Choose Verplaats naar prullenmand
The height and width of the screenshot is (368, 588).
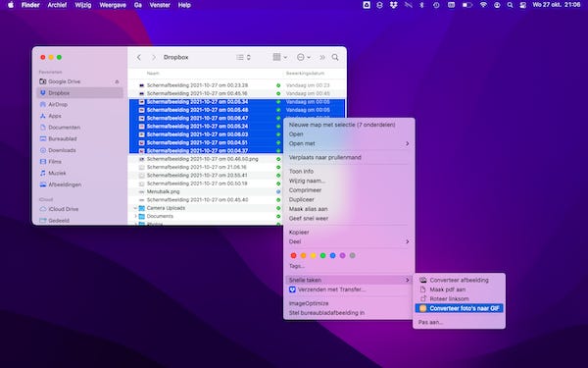(349, 157)
